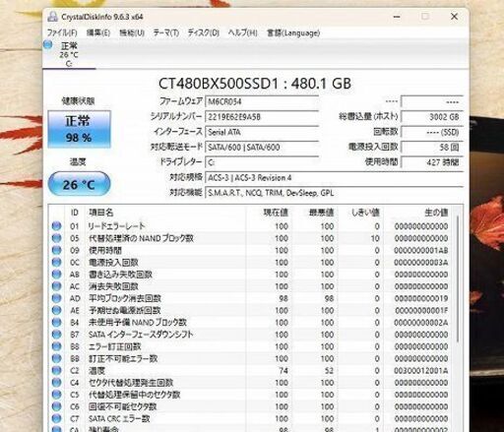Click the transfer mode field SATA/600 | SATA/600

(262, 148)
